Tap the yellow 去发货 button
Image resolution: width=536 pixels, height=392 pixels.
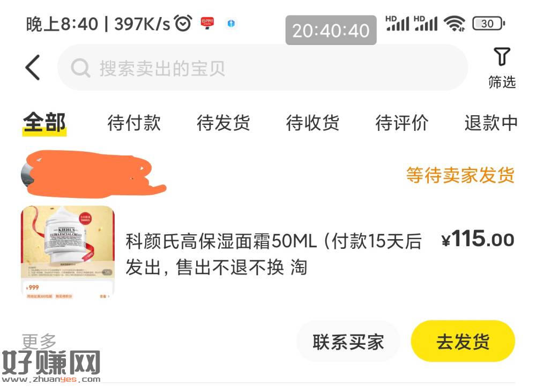point(463,342)
